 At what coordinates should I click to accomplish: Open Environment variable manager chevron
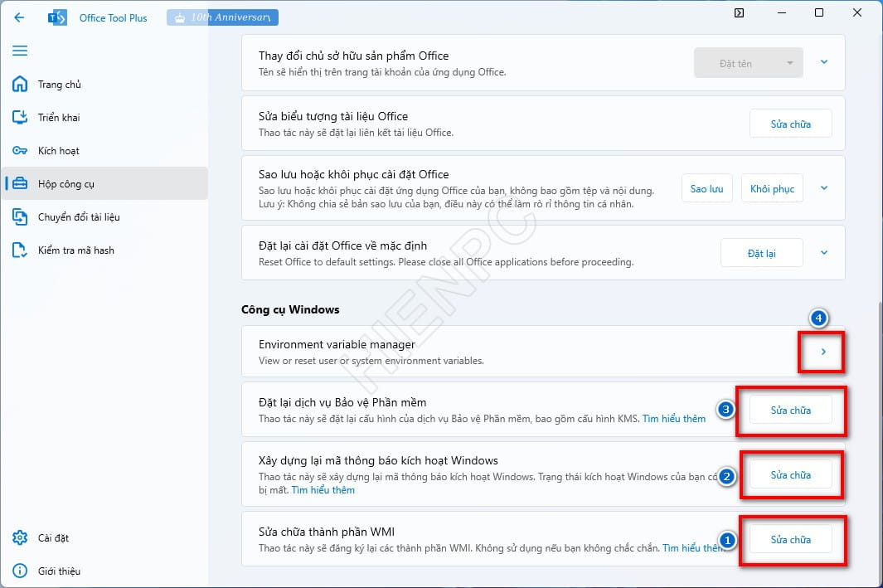(x=823, y=352)
